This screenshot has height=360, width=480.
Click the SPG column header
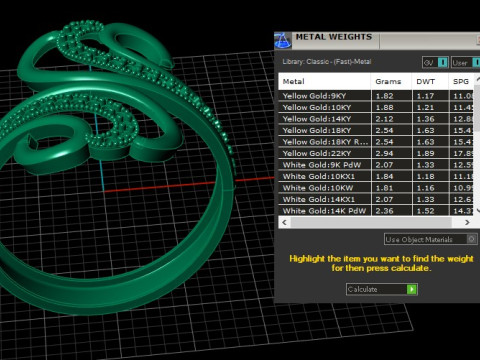(x=461, y=81)
